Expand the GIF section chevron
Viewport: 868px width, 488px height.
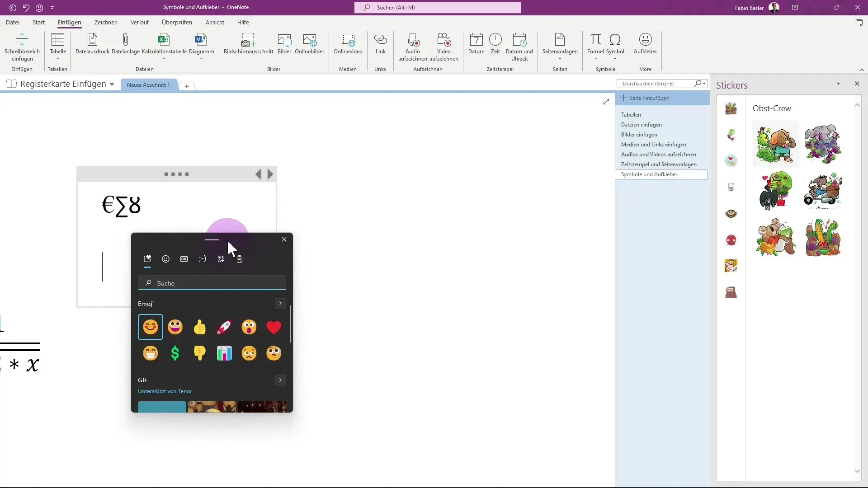pos(280,380)
